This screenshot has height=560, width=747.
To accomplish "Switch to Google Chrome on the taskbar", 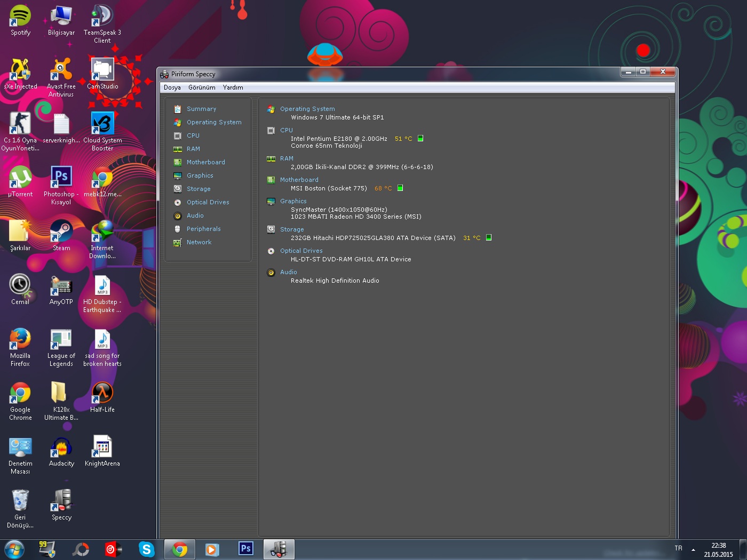I will (x=180, y=549).
